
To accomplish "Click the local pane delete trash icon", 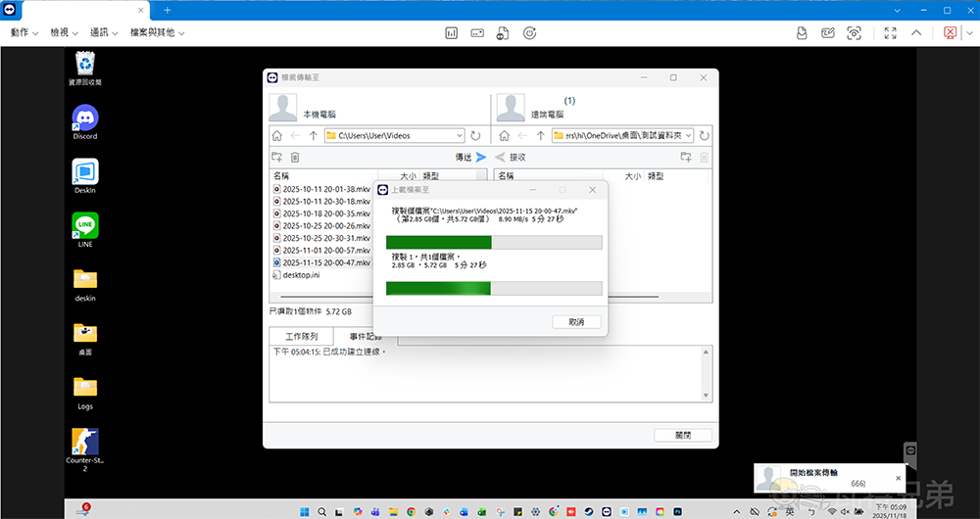I will coord(295,157).
